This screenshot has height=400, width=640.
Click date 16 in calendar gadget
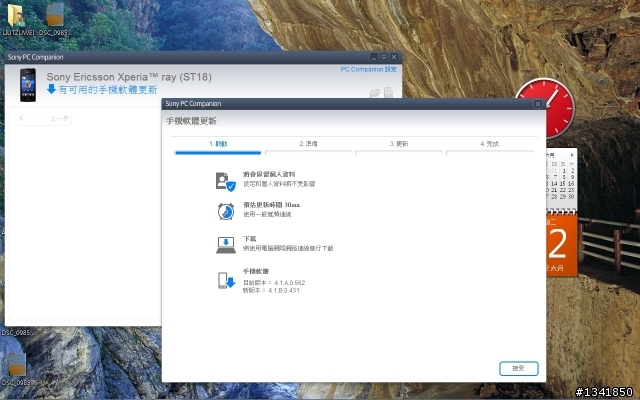(x=571, y=184)
